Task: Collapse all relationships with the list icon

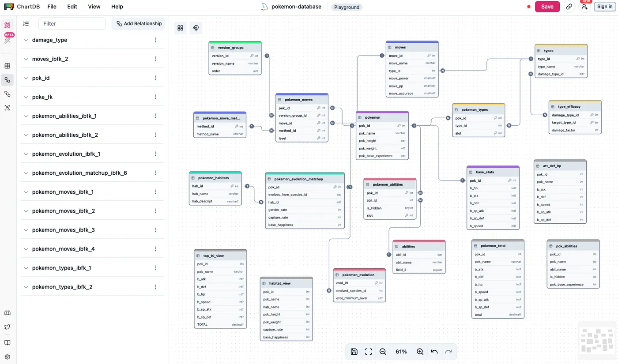Action: pyautogui.click(x=26, y=24)
